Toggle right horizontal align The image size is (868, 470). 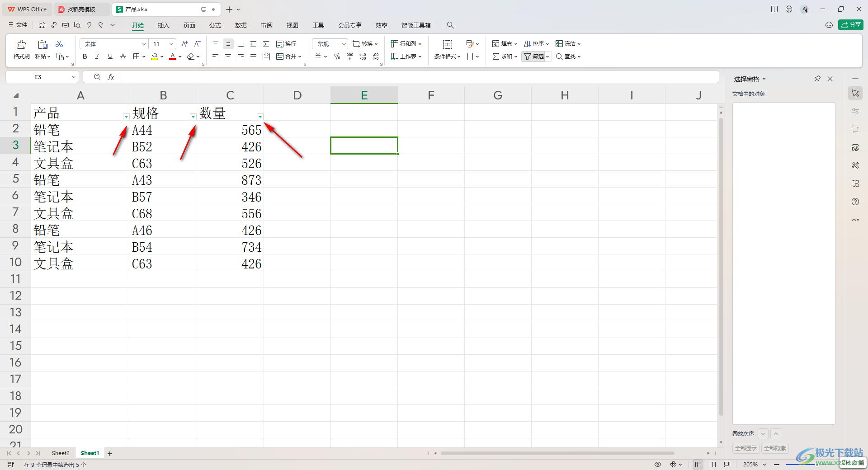click(x=241, y=56)
